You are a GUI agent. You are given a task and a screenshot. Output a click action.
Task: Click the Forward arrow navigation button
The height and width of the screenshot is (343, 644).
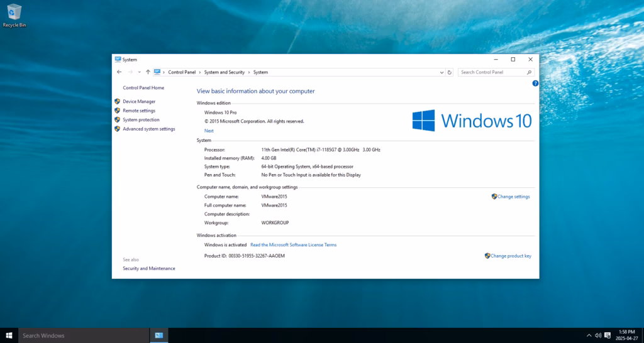tap(130, 72)
